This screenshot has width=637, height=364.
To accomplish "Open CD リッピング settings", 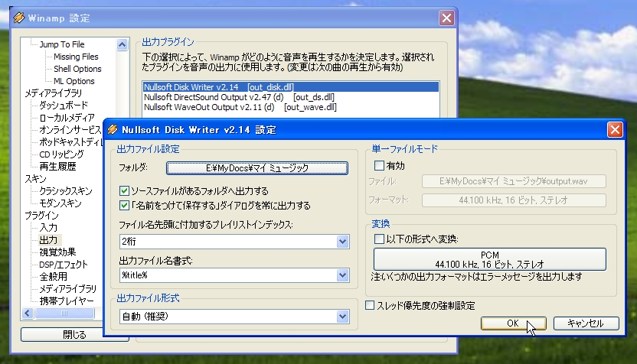I will click(61, 154).
